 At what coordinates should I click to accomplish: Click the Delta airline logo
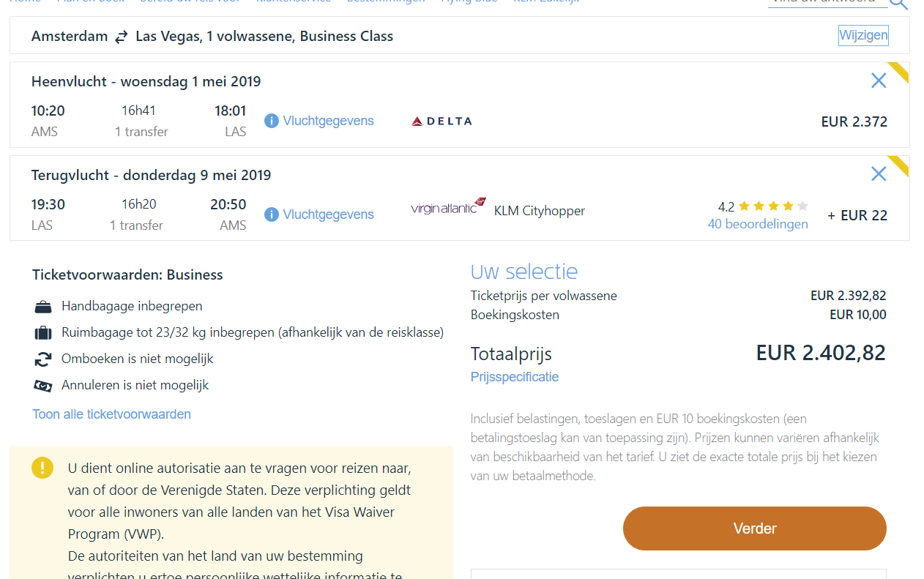[x=441, y=121]
